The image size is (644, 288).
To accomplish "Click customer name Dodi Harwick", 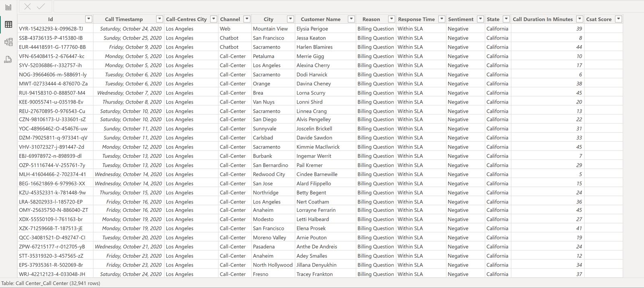I will click(x=312, y=75).
